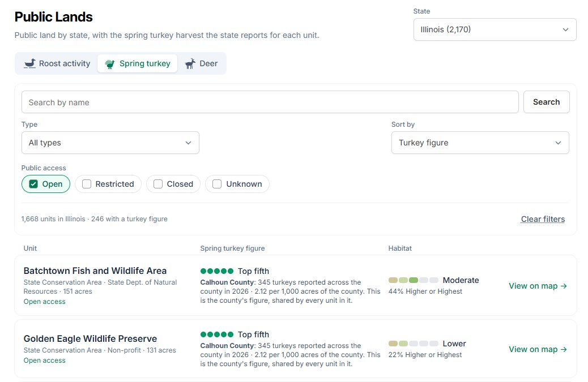Image resolution: width=588 pixels, height=382 pixels.
Task: Open the Sort by dropdown
Action: coord(480,143)
